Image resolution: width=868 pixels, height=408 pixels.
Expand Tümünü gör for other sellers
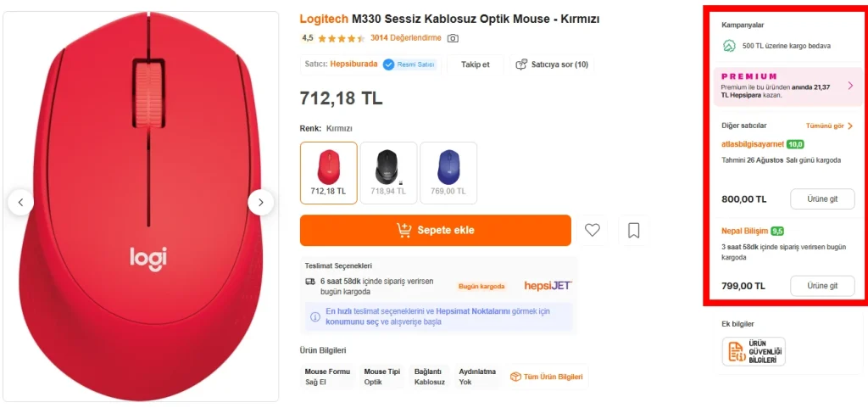click(829, 126)
